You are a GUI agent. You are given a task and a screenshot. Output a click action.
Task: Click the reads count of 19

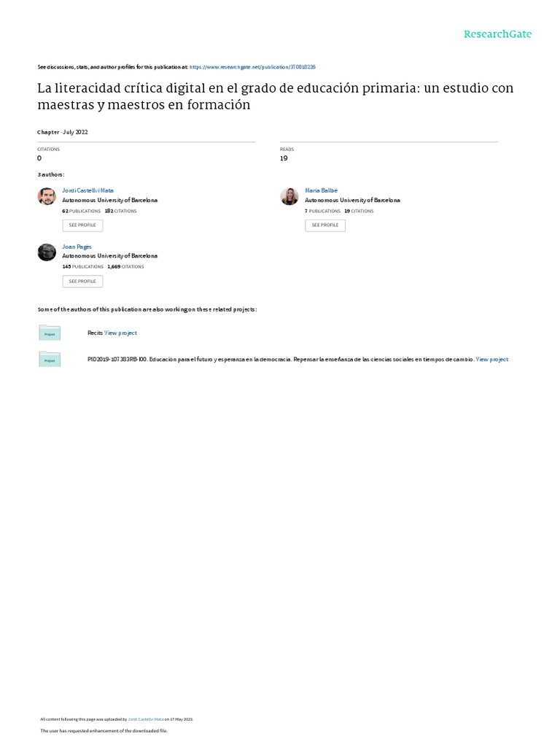click(x=284, y=158)
